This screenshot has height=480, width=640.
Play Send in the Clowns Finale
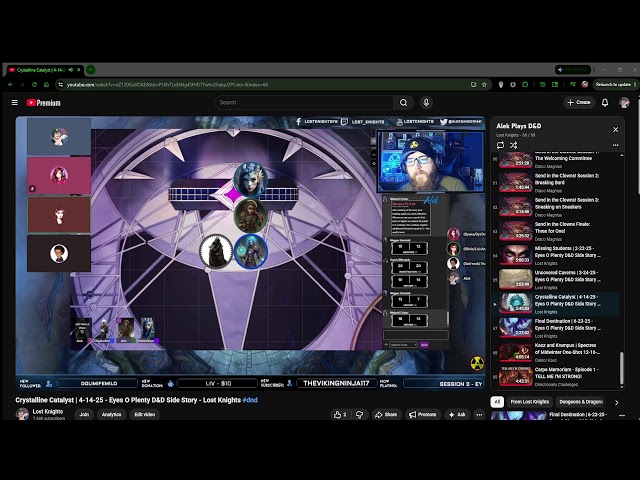coord(556,231)
